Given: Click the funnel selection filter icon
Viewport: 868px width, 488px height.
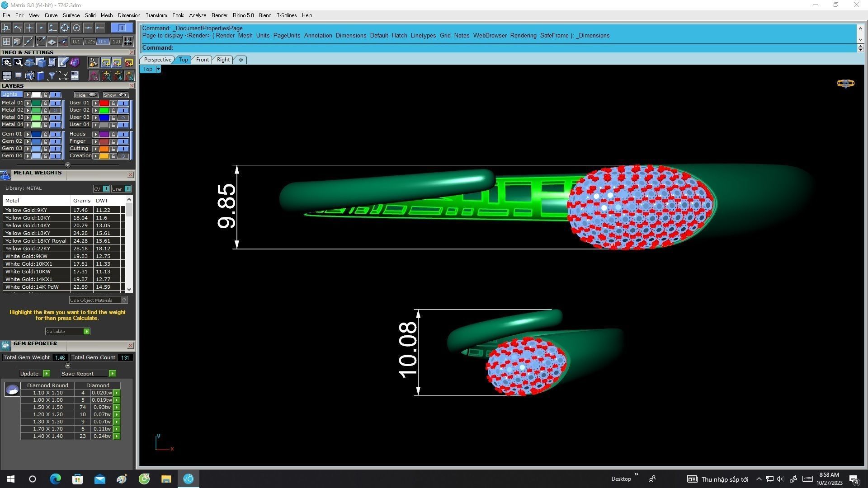Looking at the screenshot, I should (x=52, y=76).
